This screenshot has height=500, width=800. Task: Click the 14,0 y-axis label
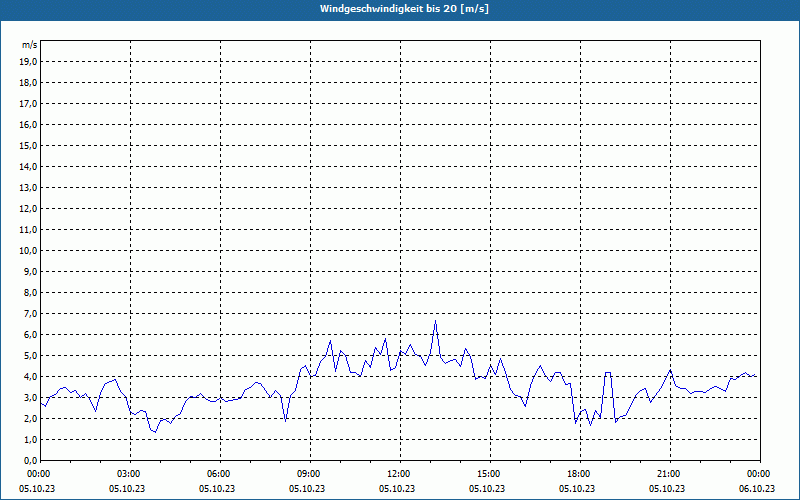coord(28,166)
